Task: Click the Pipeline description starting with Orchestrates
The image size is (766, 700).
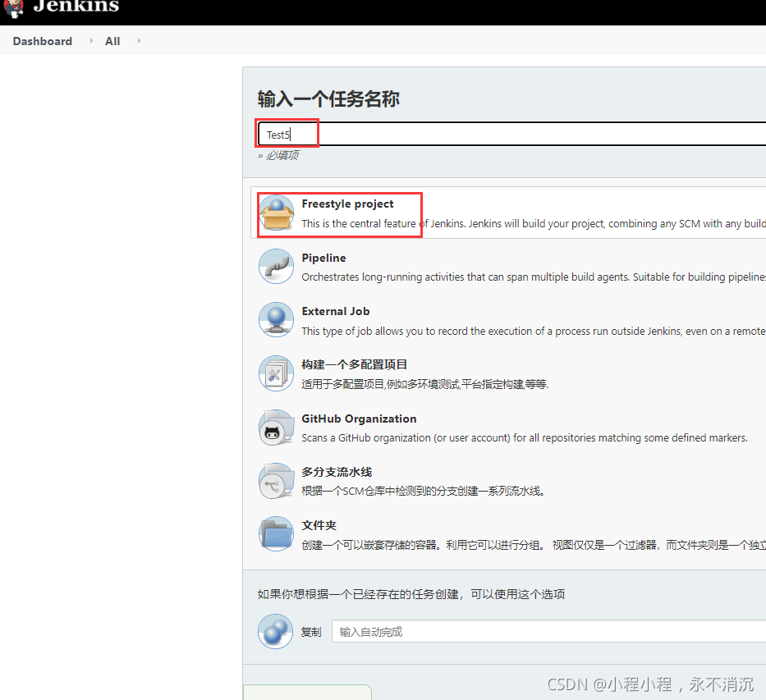Action: tap(534, 277)
